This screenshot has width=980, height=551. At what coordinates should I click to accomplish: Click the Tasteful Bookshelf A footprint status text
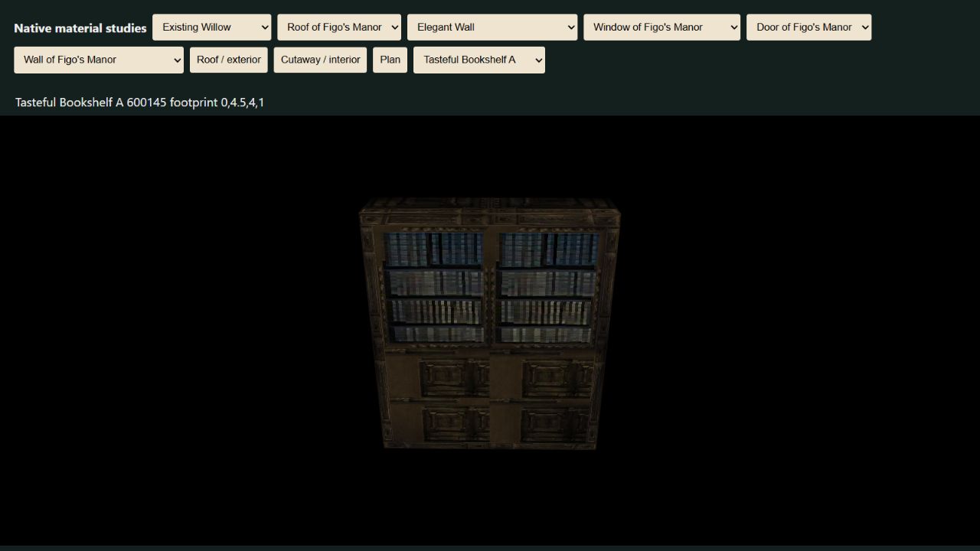(x=139, y=103)
